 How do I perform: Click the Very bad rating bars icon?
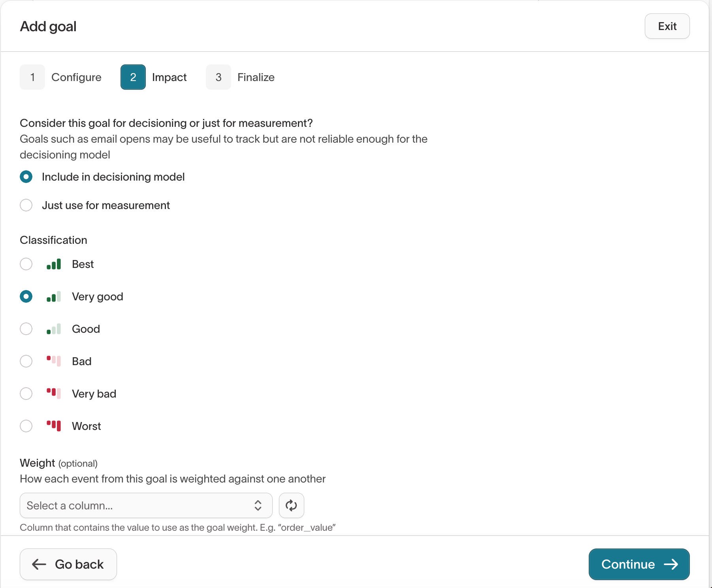(53, 393)
